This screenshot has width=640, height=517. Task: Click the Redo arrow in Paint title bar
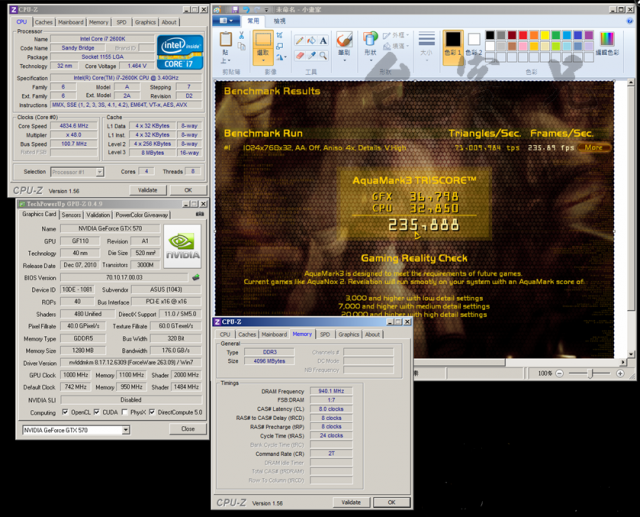coord(256,9)
